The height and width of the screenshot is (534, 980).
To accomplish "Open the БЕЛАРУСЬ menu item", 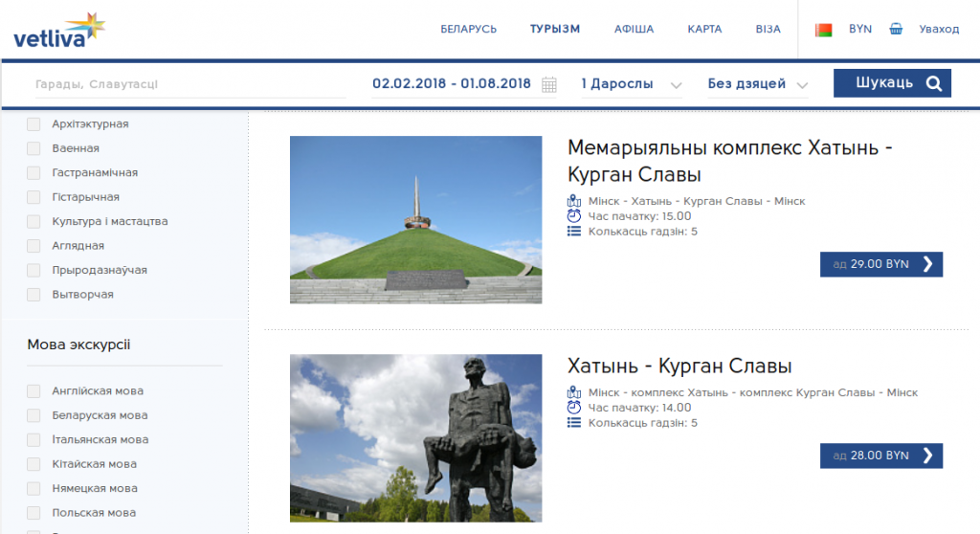I will [468, 30].
